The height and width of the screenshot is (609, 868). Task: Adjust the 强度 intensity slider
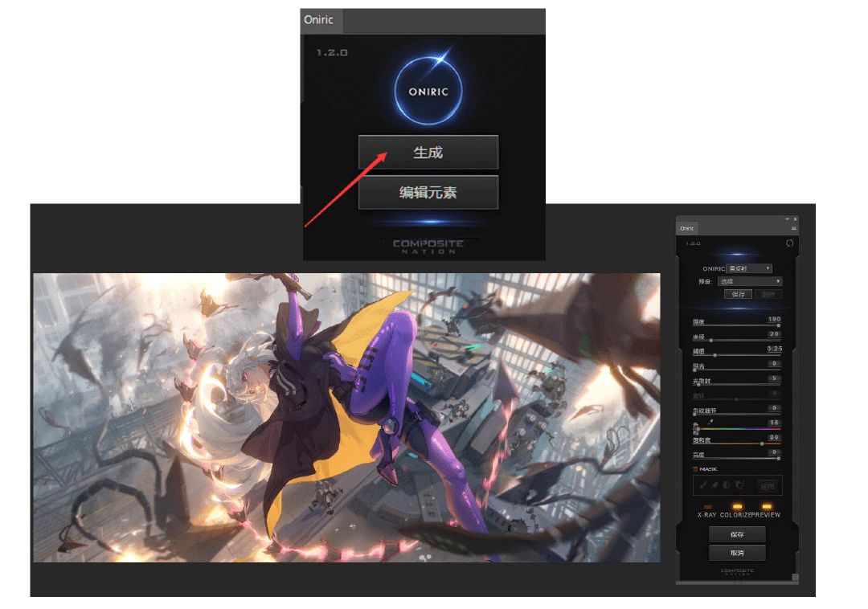coord(736,325)
